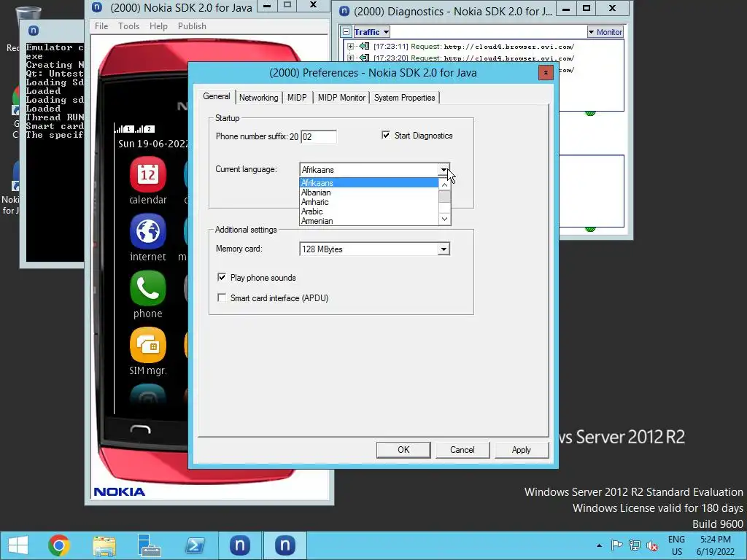Select Albanian in the language list
This screenshot has width=747, height=560.
[368, 192]
